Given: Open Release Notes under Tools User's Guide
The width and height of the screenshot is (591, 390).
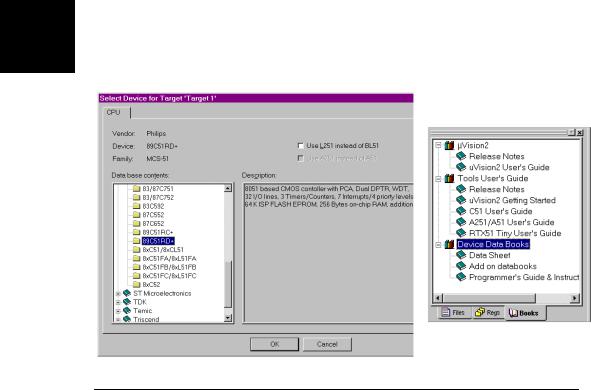Looking at the screenshot, I should point(496,189).
